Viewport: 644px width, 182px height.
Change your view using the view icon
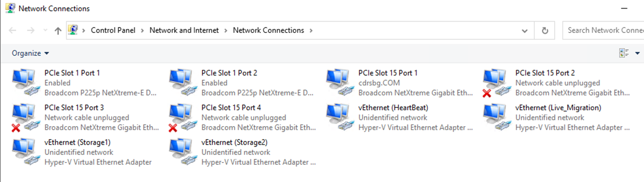[x=624, y=54]
